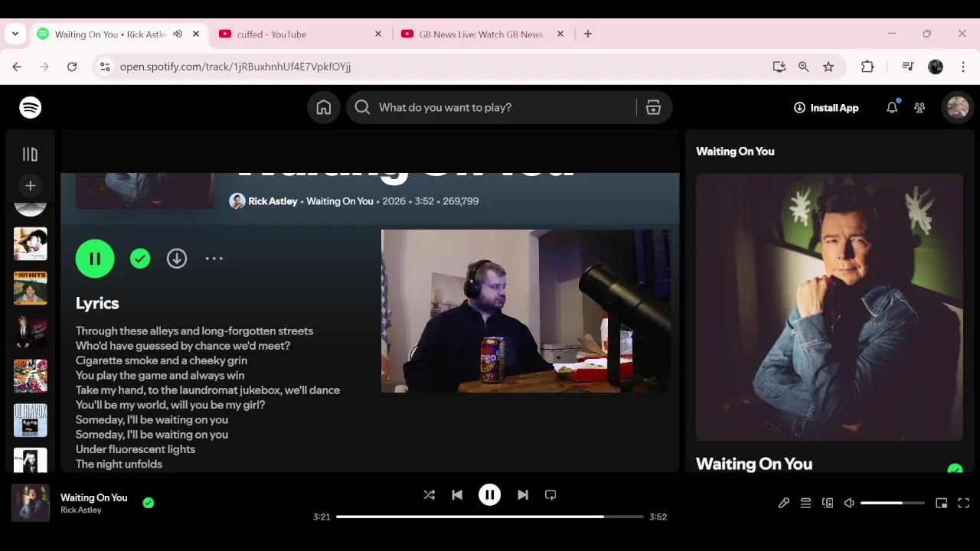Screen dimensions: 980x551
Task: Toggle shuffle mode
Action: [x=430, y=495]
